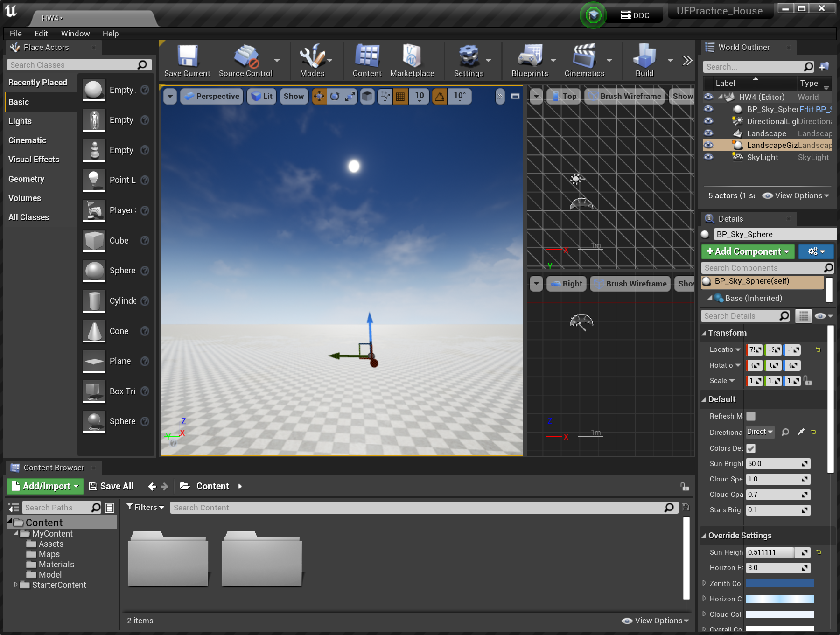Click Lit view mode button
Viewport: 840px width, 635px height.
(x=262, y=96)
